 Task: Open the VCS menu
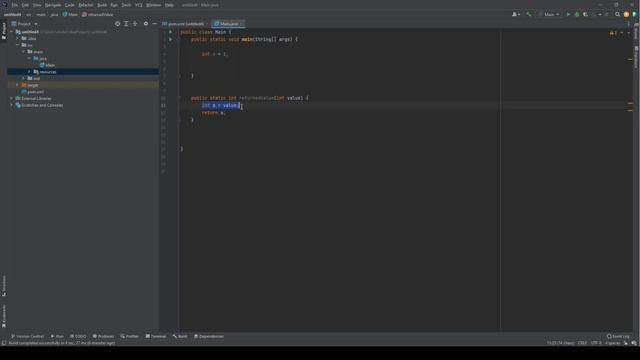pyautogui.click(x=139, y=5)
